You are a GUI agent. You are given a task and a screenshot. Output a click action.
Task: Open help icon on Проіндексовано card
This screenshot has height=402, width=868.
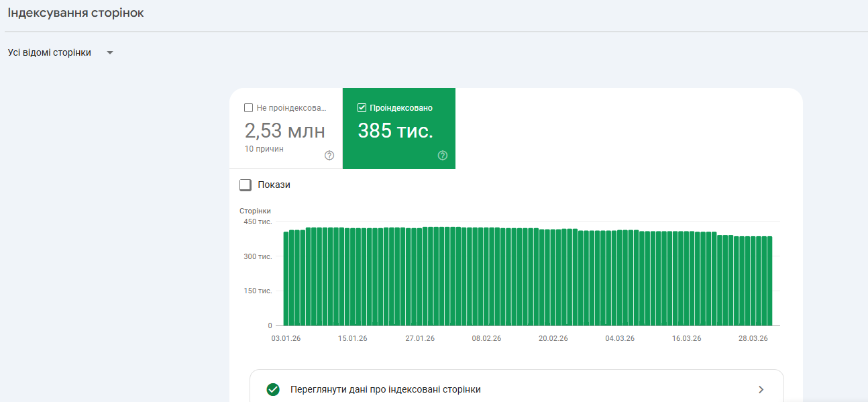point(443,155)
